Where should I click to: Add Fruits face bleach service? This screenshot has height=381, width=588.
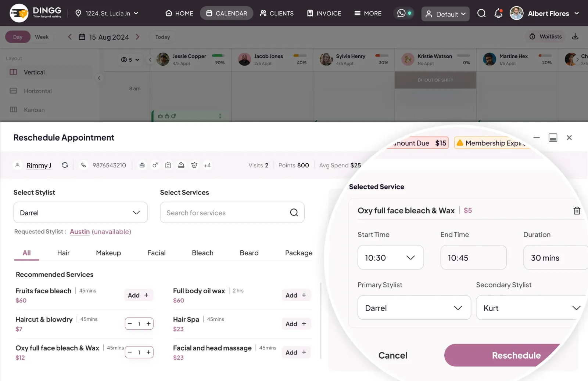138,295
